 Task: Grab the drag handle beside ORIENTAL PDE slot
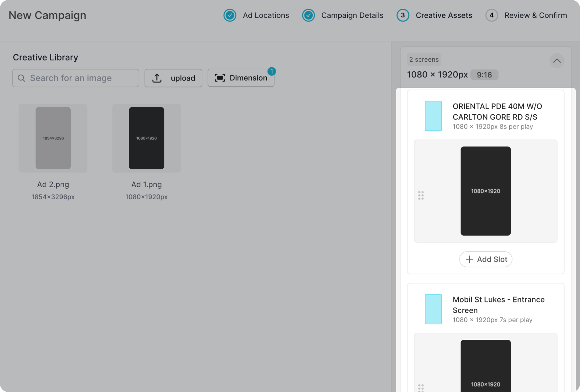point(421,195)
